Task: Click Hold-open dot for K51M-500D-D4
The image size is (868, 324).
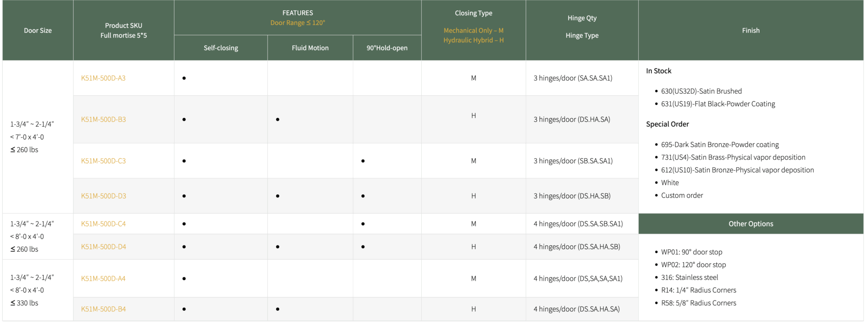Action: [x=363, y=247]
